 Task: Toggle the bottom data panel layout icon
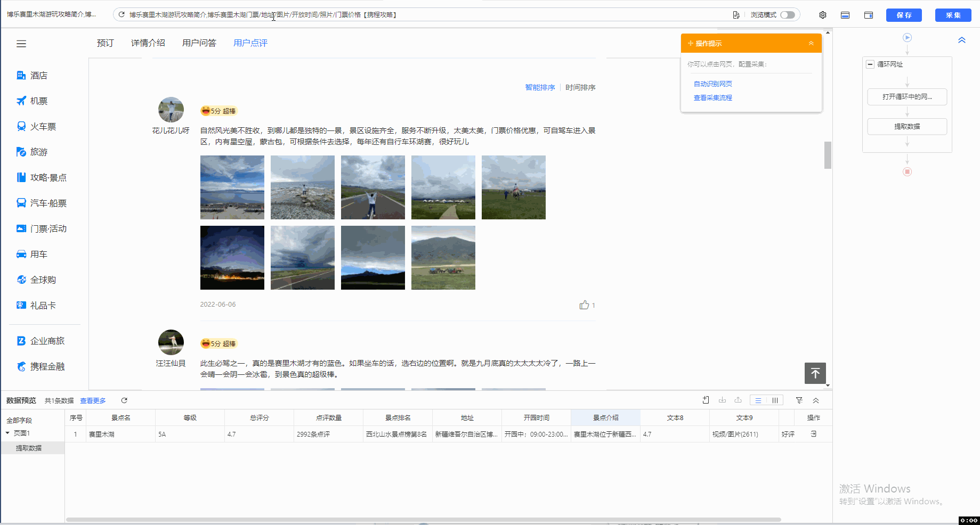pos(845,15)
